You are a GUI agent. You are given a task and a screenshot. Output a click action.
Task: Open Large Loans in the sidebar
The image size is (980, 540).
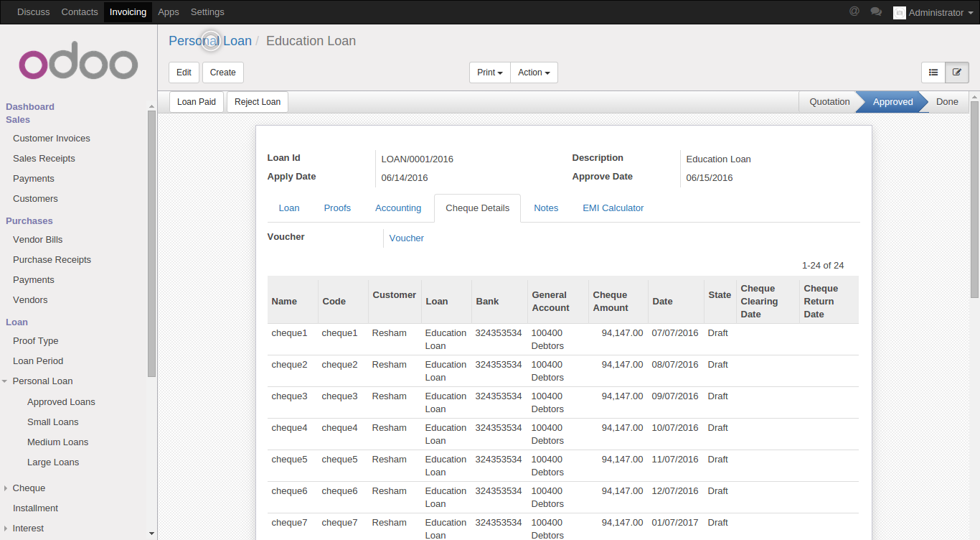point(53,462)
